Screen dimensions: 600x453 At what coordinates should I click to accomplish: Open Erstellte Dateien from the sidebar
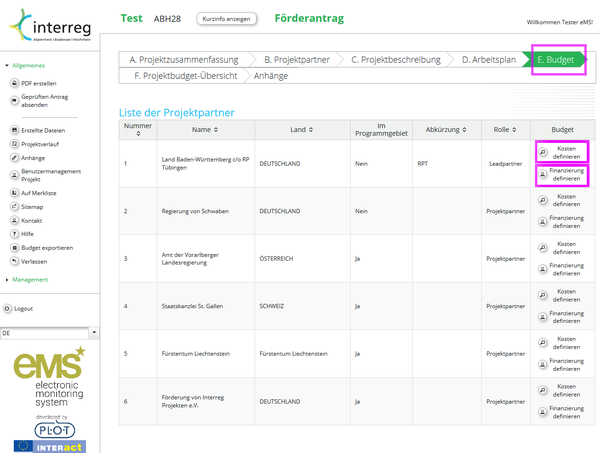tap(12, 130)
